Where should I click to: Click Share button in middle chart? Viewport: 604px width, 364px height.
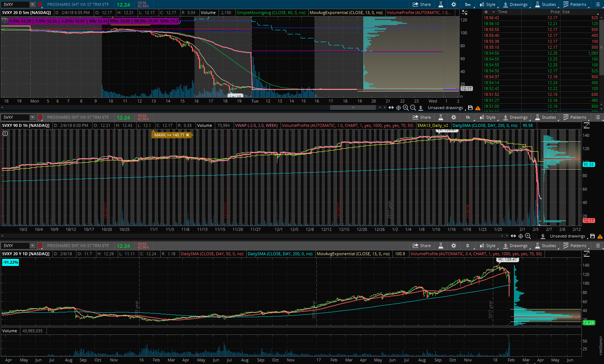tap(422, 117)
